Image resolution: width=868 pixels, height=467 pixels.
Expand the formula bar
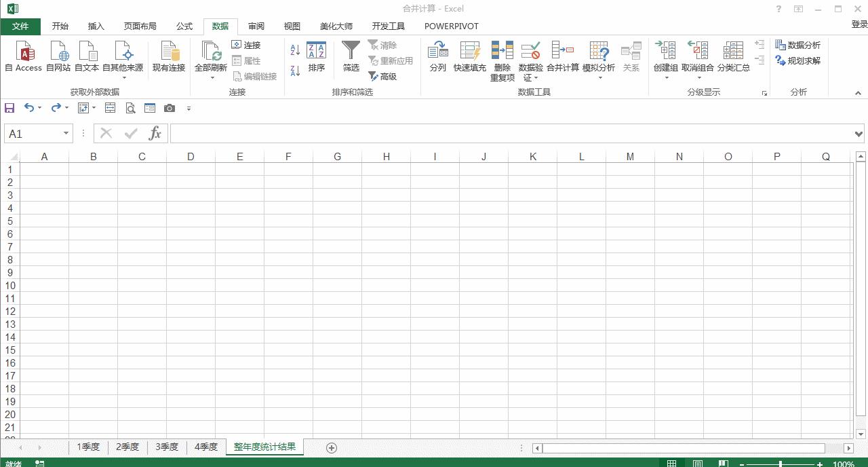click(859, 134)
